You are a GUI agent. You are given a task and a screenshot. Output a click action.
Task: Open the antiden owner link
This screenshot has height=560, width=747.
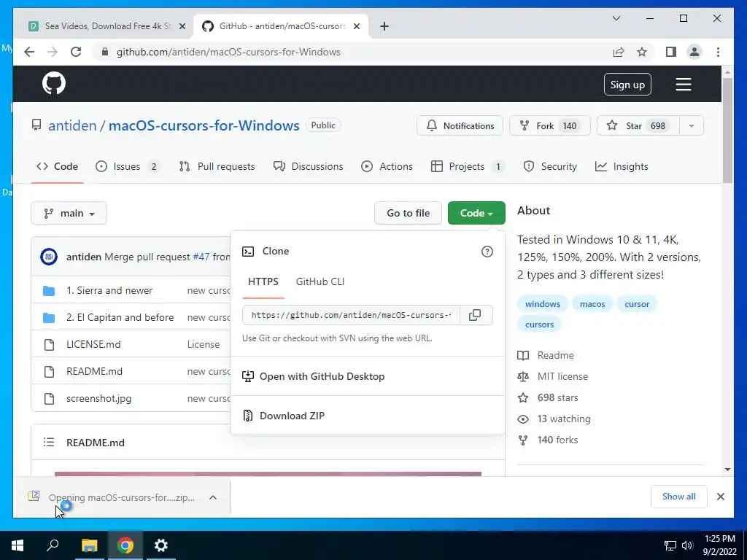[72, 125]
